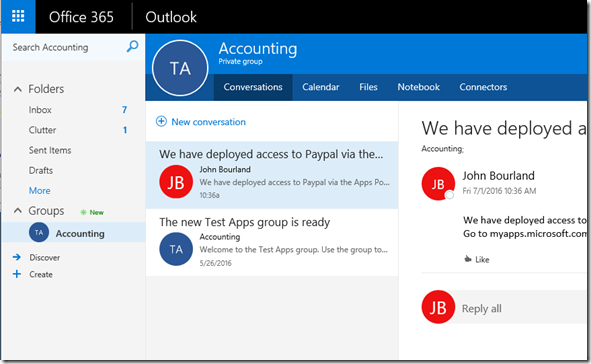Click the Clutter unread count 1
591x364 pixels.
pyautogui.click(x=125, y=130)
